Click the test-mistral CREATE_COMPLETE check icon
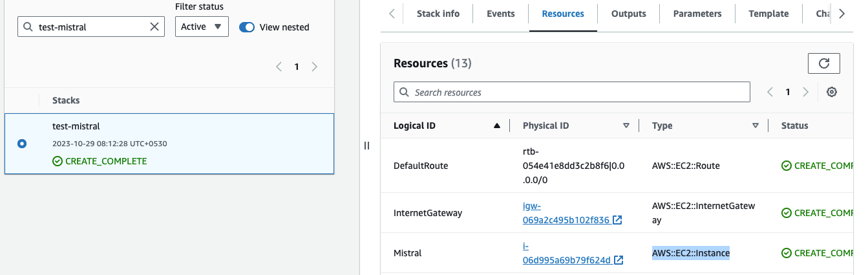This screenshot has width=868, height=275. pos(58,161)
